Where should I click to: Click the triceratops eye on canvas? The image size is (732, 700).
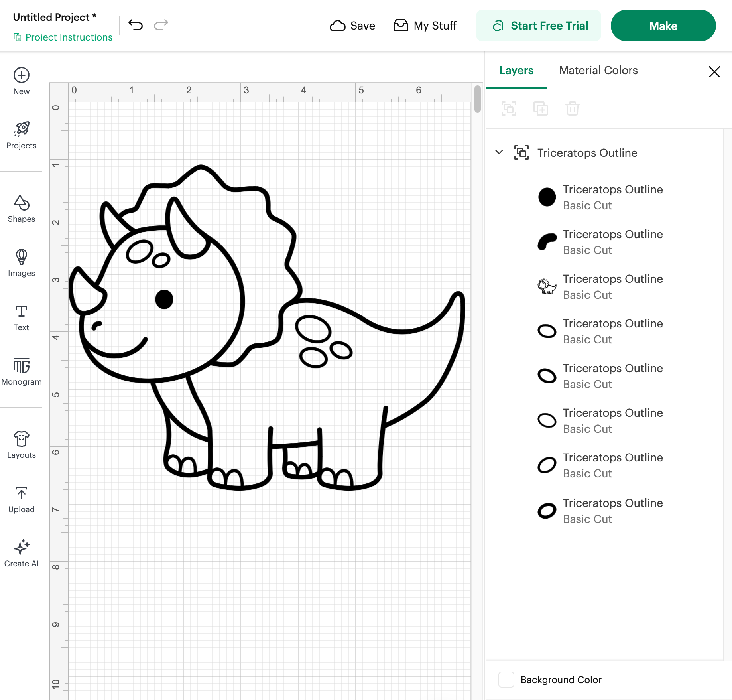(164, 299)
